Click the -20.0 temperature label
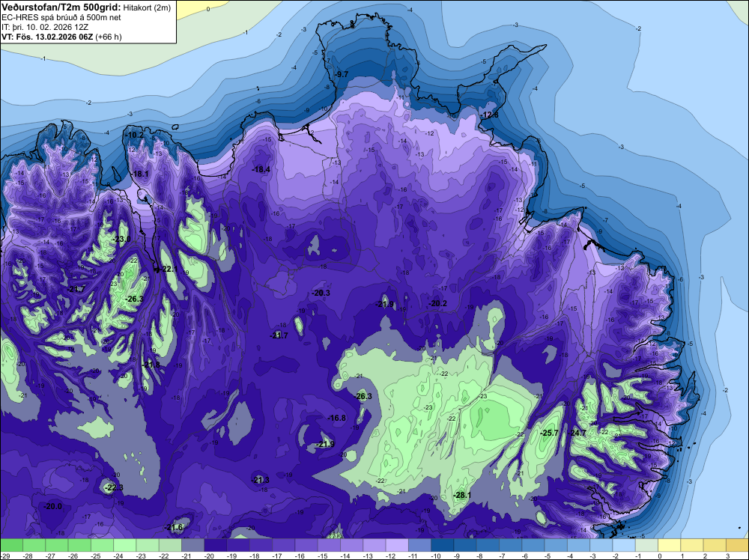The image size is (749, 560). [x=52, y=506]
